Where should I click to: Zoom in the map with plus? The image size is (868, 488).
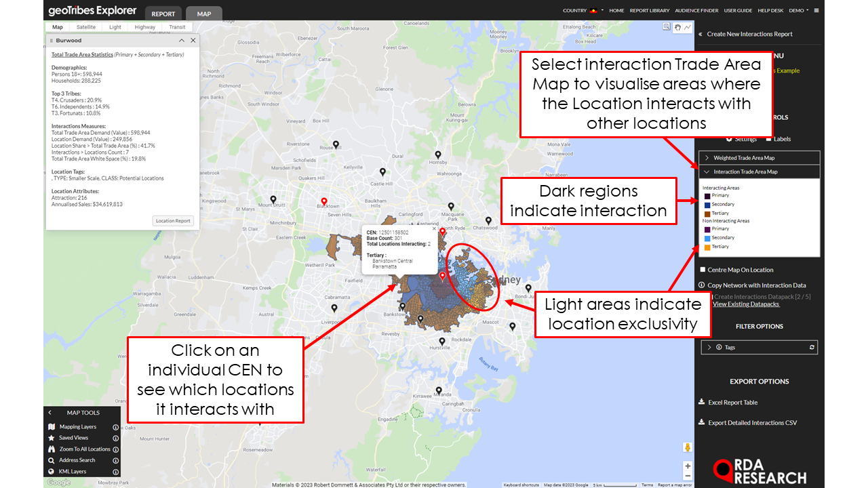click(x=688, y=466)
